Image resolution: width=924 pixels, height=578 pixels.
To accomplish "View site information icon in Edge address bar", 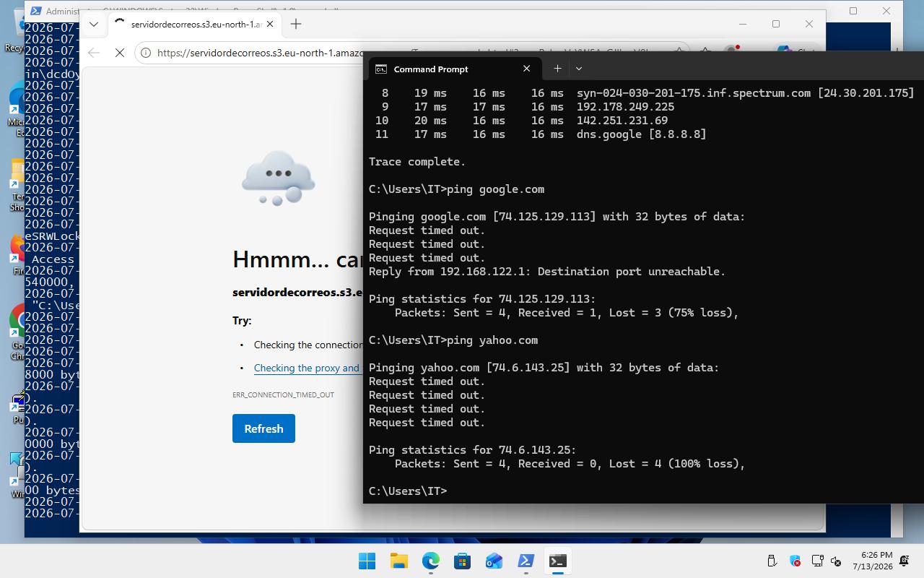I will (146, 53).
